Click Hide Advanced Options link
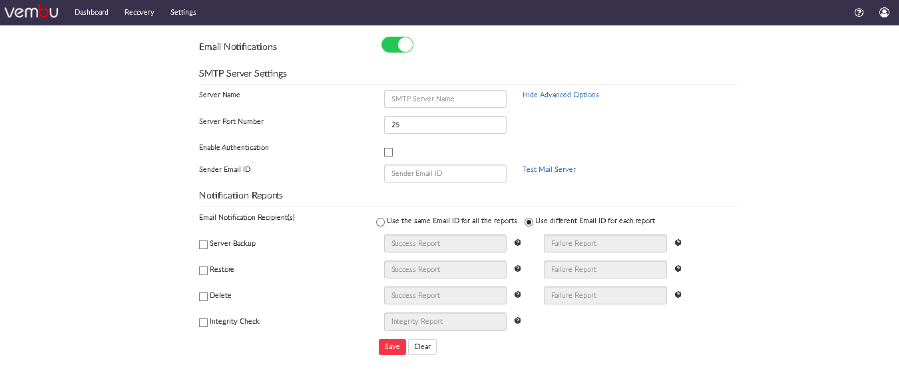Screen dimensions: 899x370 (561, 95)
